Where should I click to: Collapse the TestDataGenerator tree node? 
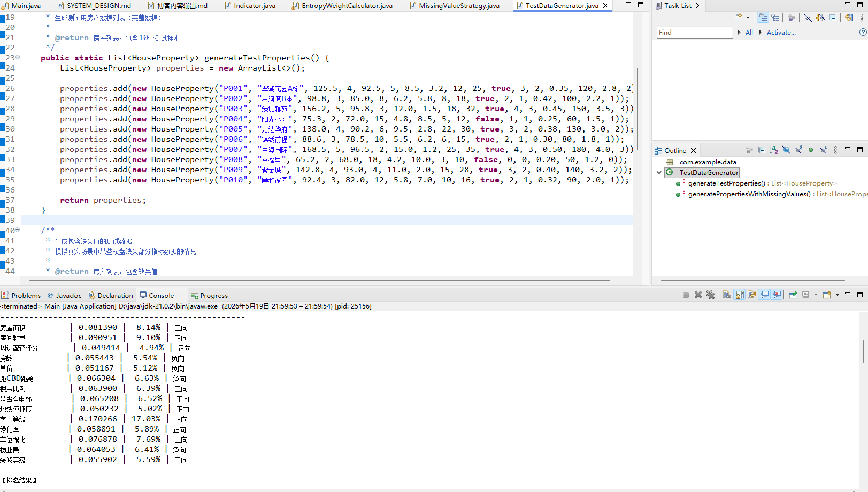click(659, 172)
